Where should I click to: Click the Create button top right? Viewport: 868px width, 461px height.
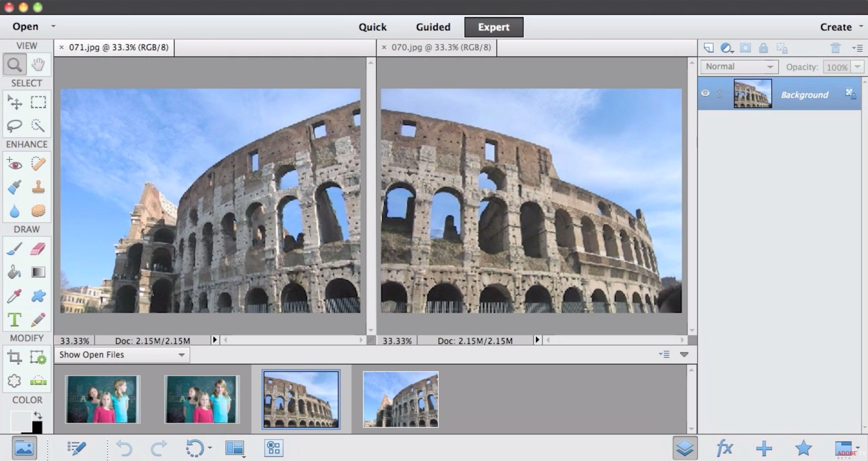coord(836,27)
